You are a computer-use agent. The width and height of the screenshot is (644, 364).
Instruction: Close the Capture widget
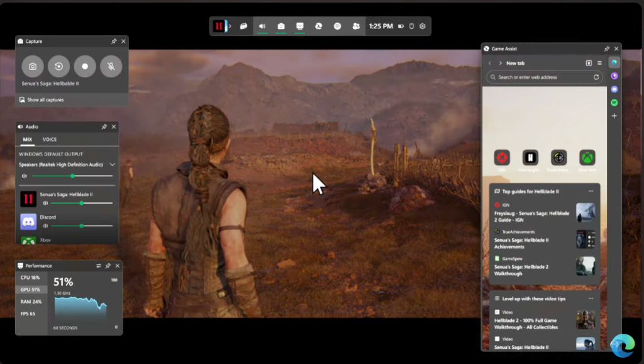[123, 41]
